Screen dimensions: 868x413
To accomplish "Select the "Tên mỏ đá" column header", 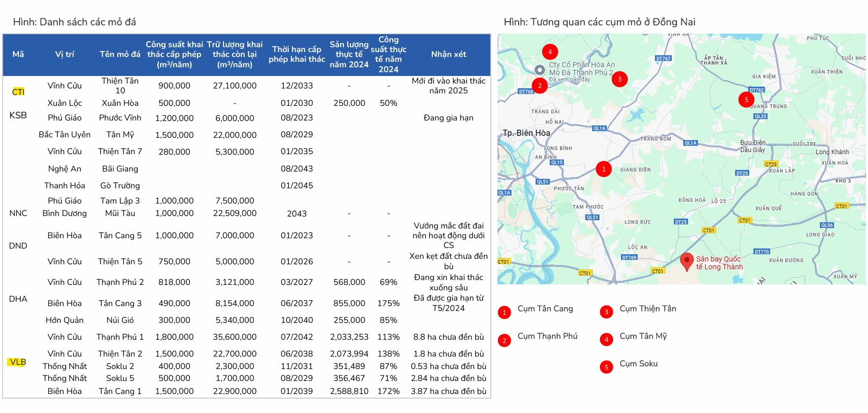I will [120, 54].
